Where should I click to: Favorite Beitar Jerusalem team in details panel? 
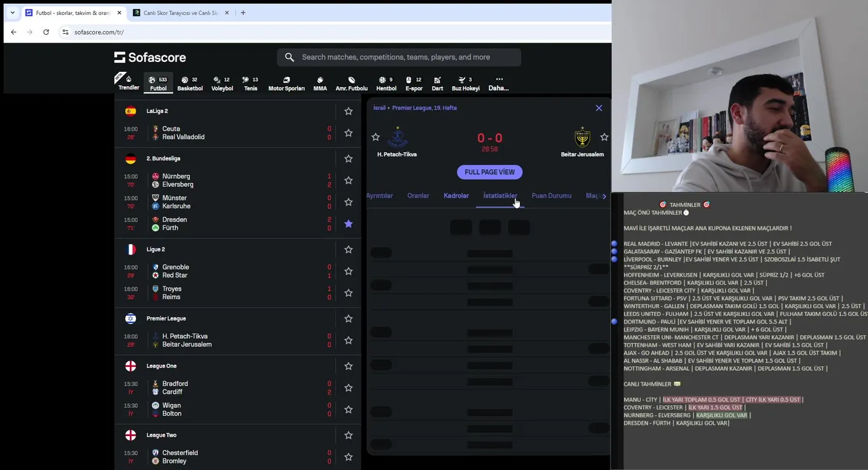604,137
